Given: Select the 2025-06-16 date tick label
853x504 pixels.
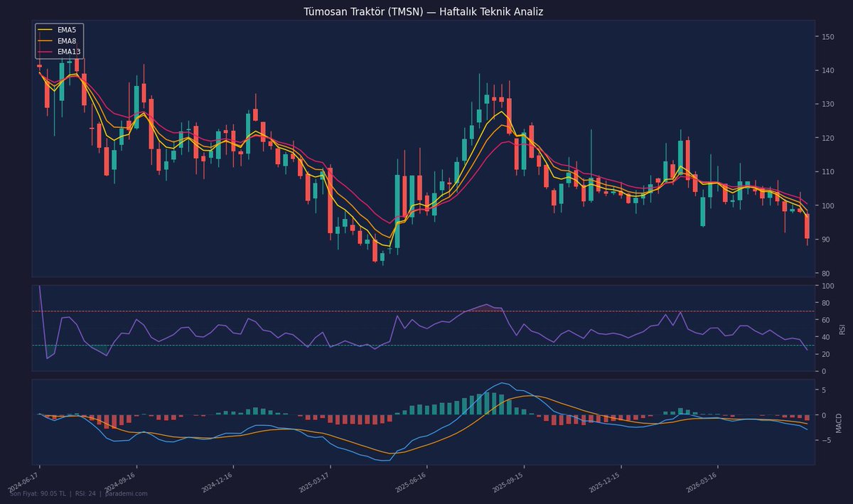Looking at the screenshot, I should coord(410,483).
